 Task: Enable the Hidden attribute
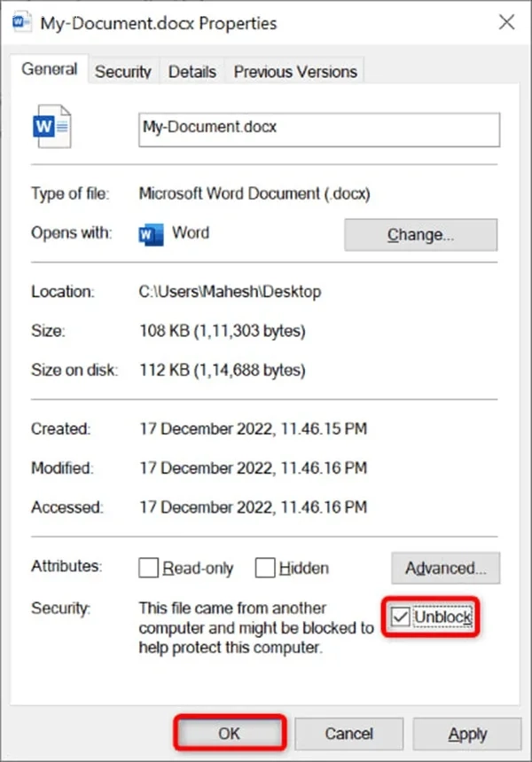264,568
